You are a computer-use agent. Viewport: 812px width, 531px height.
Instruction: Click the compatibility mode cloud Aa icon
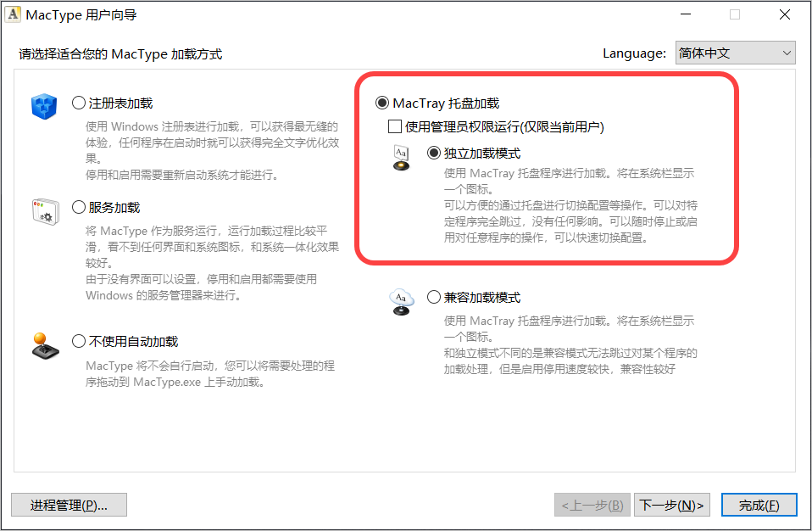[x=402, y=302]
